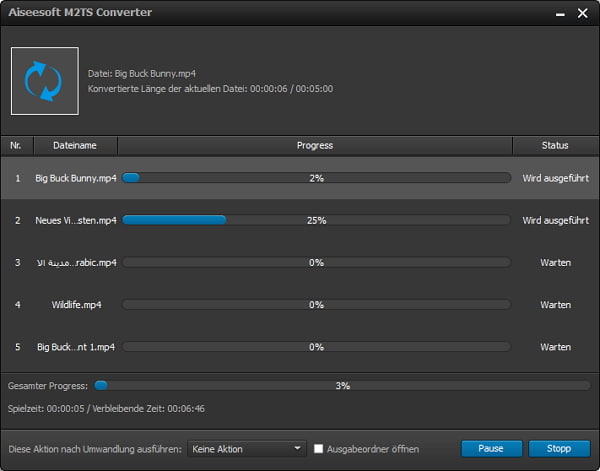Click the 'Status' column header
Viewport: 600px width, 471px height.
coord(555,146)
